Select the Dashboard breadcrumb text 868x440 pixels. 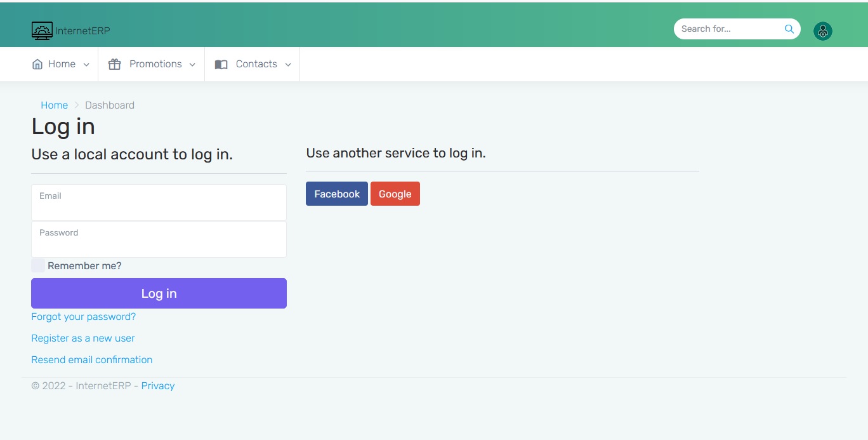click(110, 105)
